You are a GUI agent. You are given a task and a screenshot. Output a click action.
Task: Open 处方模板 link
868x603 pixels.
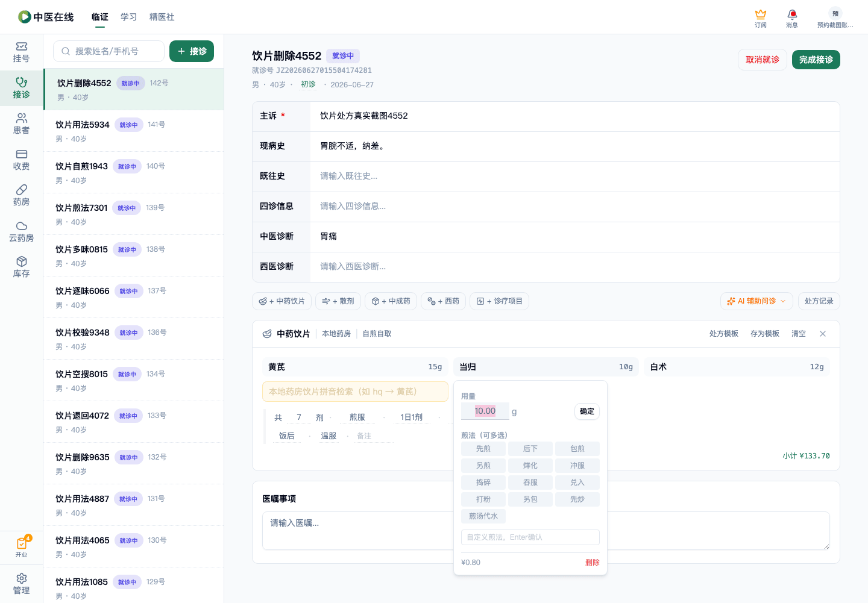coord(724,334)
